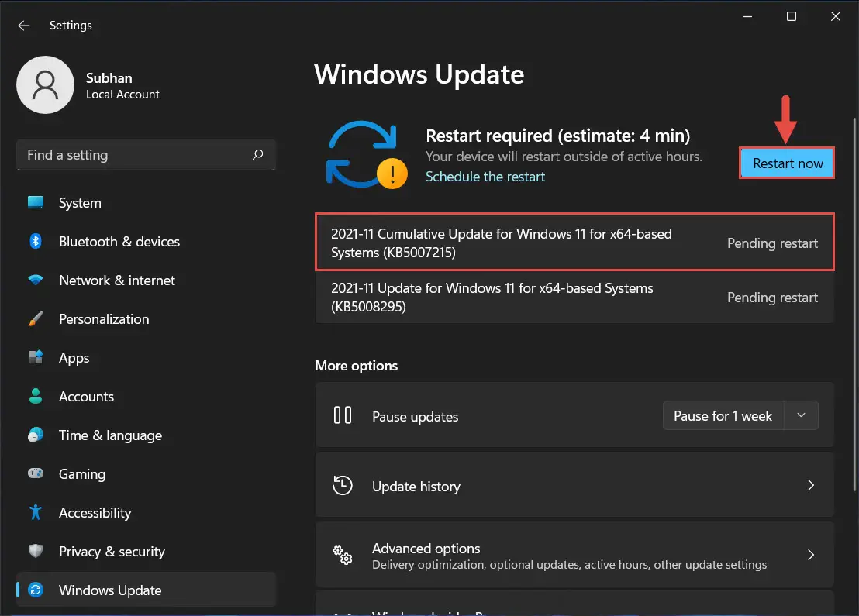859x616 pixels.
Task: Click the Accessibility figure icon
Action: (x=36, y=512)
